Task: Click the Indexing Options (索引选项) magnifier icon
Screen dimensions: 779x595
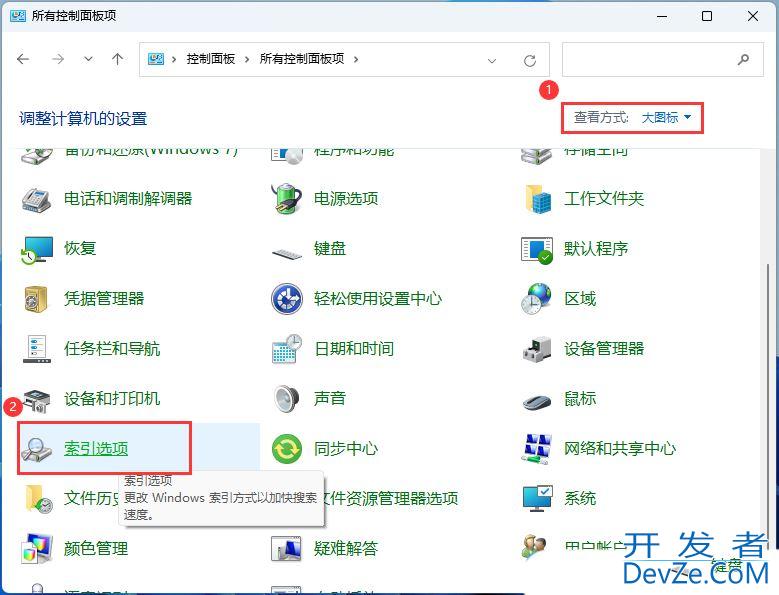Action: pos(36,449)
